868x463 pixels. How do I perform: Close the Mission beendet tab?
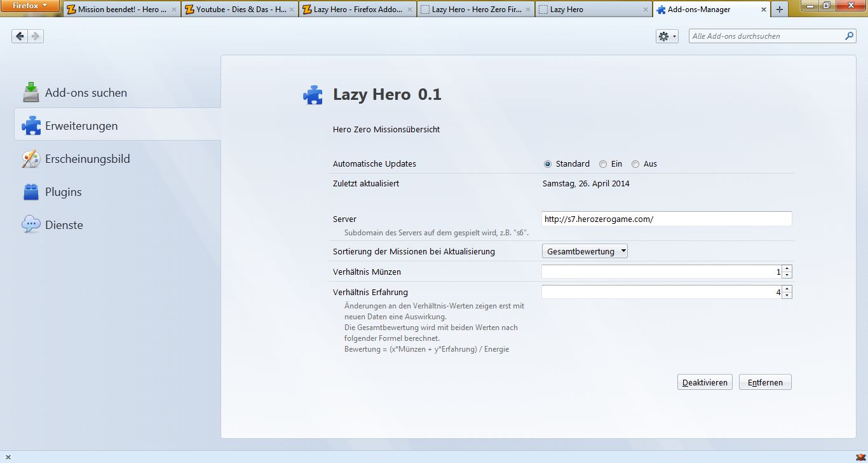coord(174,10)
